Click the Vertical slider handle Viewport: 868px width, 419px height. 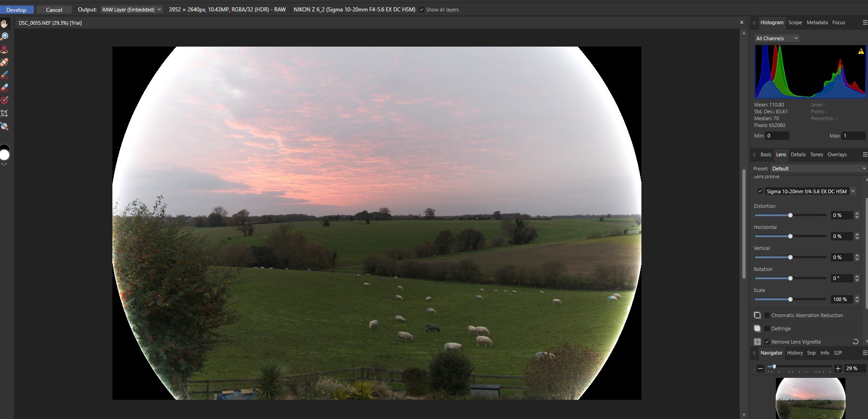pos(790,257)
